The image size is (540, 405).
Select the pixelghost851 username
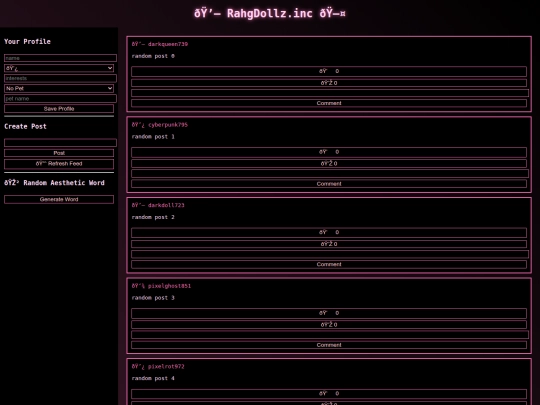pos(169,286)
